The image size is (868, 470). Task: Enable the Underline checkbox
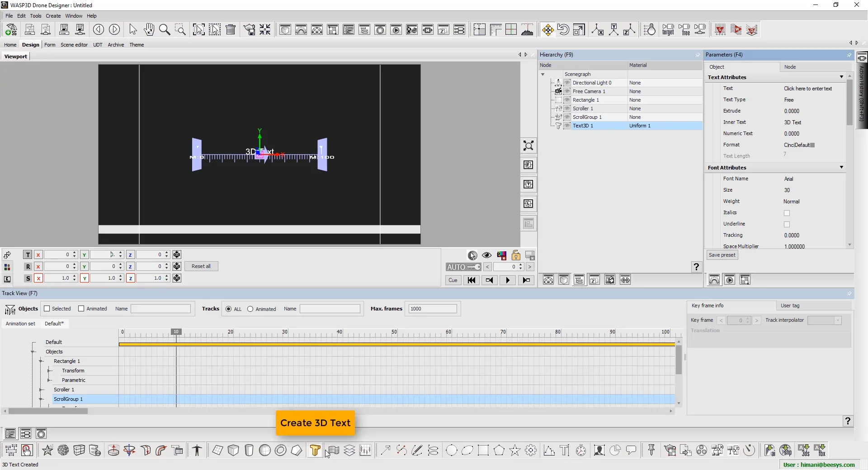pos(787,225)
